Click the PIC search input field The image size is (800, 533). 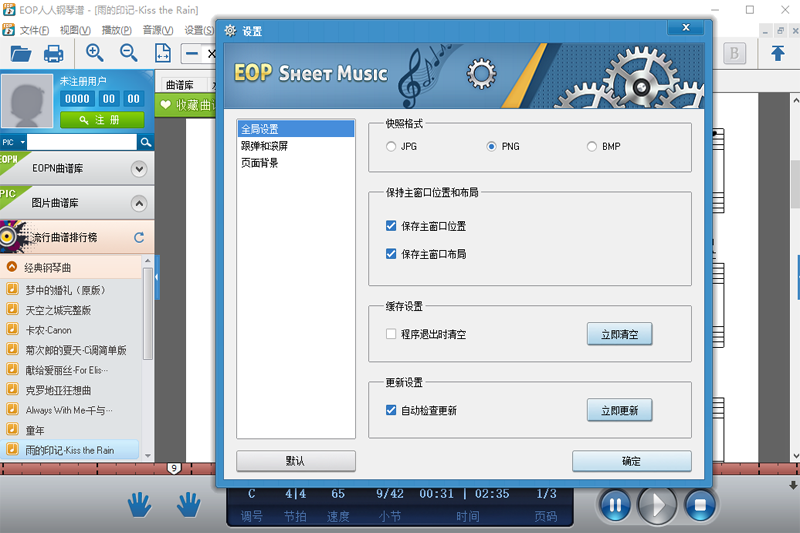coord(82,142)
